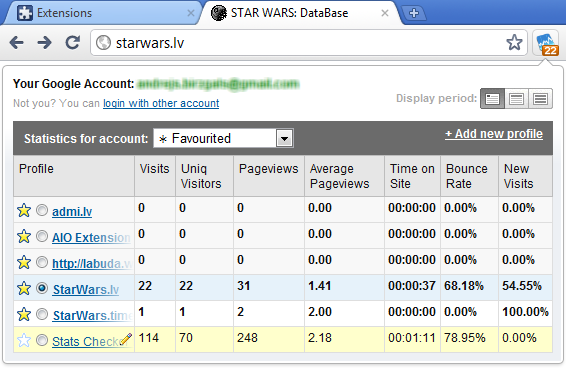Select third display period view button

coord(540,99)
